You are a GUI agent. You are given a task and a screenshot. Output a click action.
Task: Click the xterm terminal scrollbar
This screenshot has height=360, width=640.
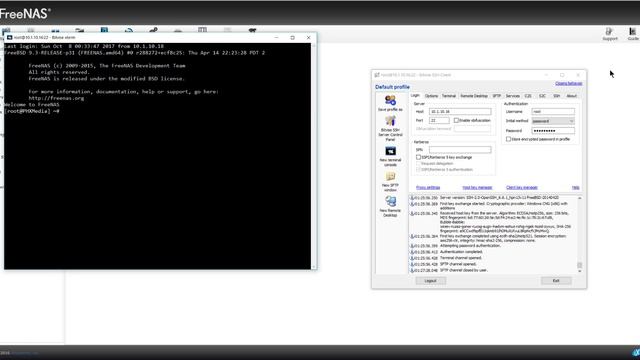tap(313, 156)
